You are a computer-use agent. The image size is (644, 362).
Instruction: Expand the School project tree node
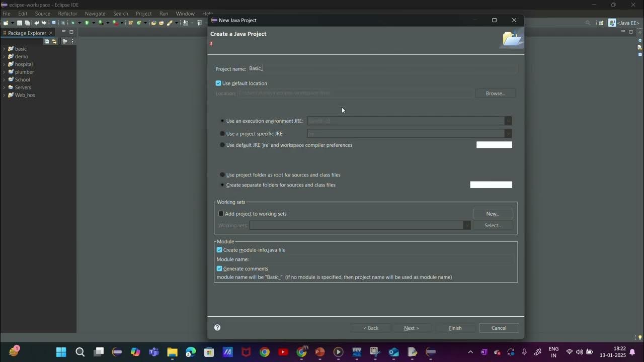point(4,79)
